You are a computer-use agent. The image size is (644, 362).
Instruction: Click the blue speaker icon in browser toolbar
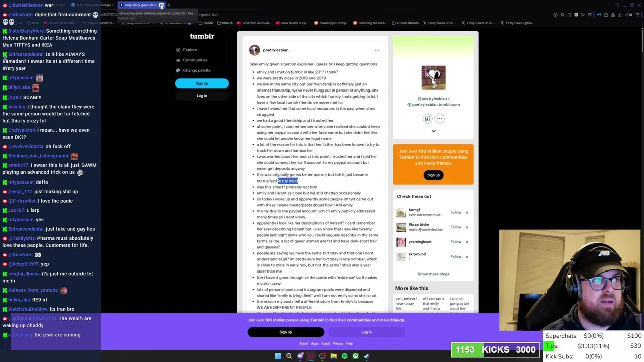click(x=599, y=15)
